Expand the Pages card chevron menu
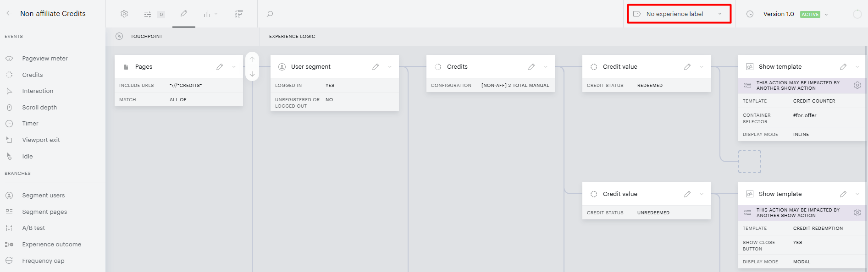 [x=234, y=67]
